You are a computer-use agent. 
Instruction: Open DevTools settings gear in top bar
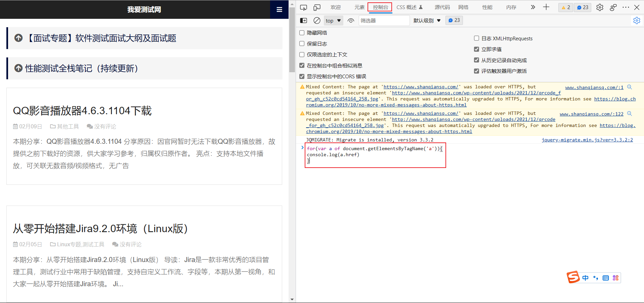coord(600,7)
